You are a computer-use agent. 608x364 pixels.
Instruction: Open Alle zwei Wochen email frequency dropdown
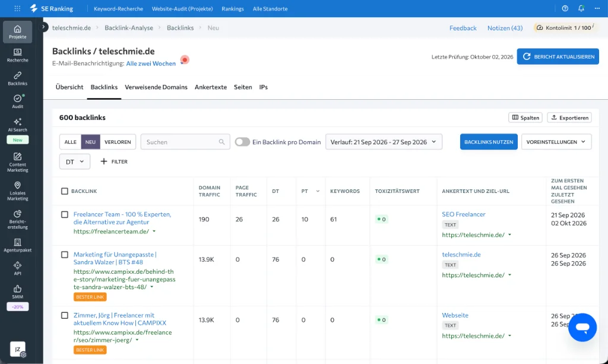click(151, 64)
